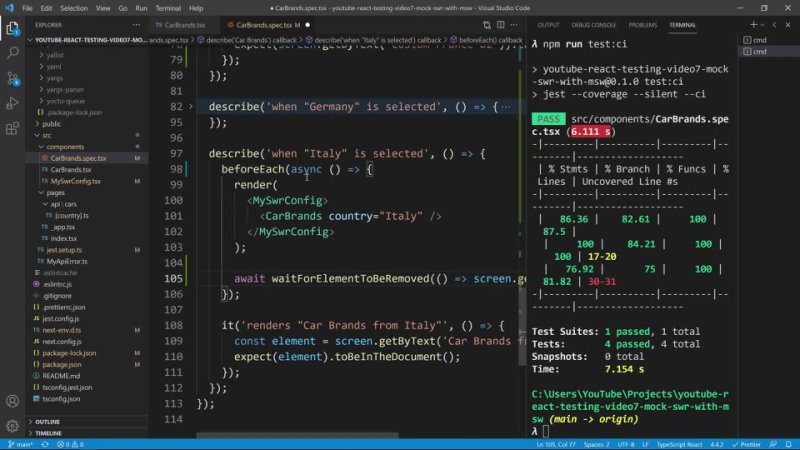Open CarBrands.spec.tsx in file tree
Image resolution: width=800 pixels, height=450 pixels.
coord(79,158)
